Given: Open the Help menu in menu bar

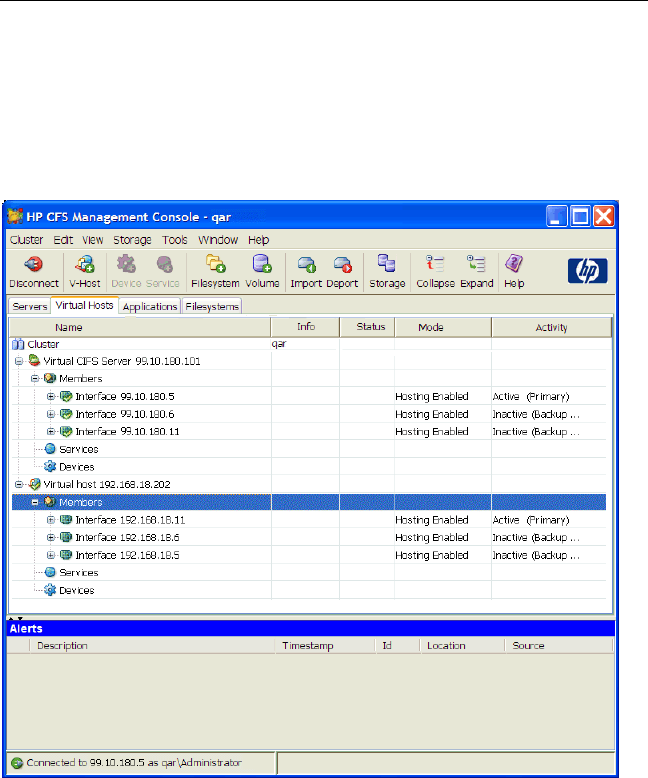Looking at the screenshot, I should tap(259, 240).
